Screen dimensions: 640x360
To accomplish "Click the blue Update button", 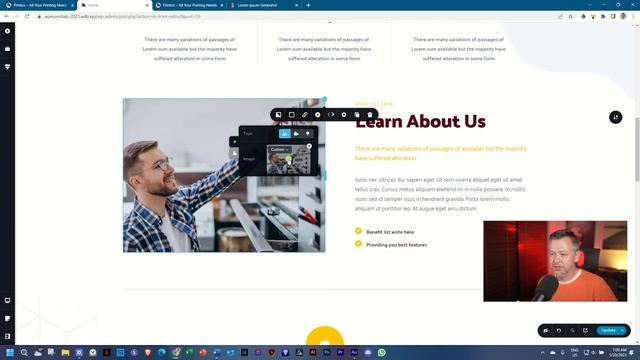I will coord(608,331).
